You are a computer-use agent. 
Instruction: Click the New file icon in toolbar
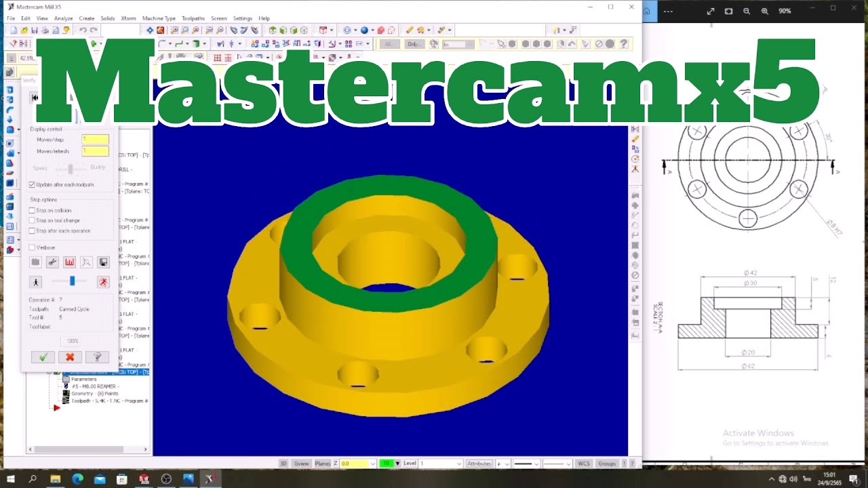[x=14, y=30]
